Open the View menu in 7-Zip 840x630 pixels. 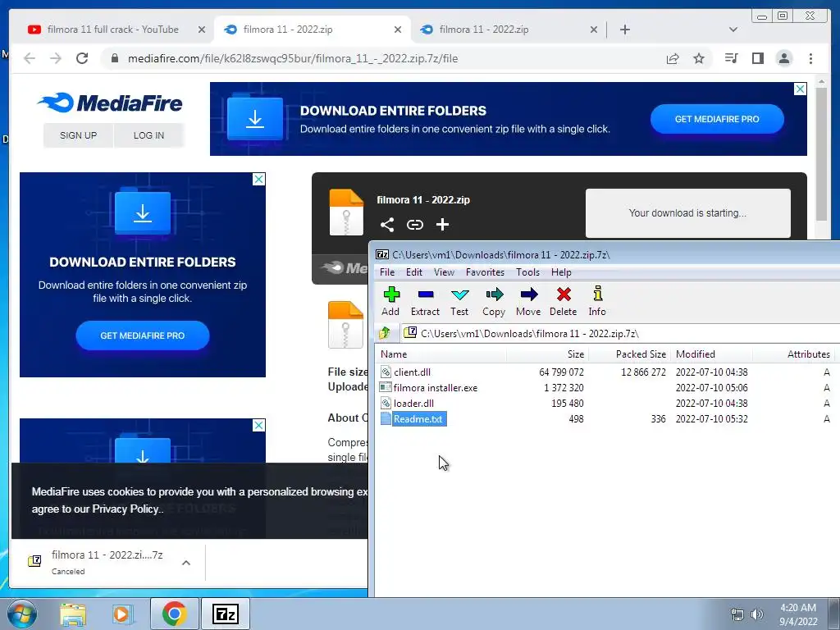point(444,272)
